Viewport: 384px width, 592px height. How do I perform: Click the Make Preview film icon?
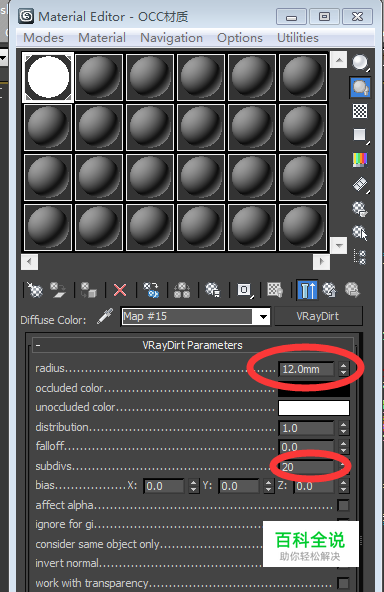[360, 184]
